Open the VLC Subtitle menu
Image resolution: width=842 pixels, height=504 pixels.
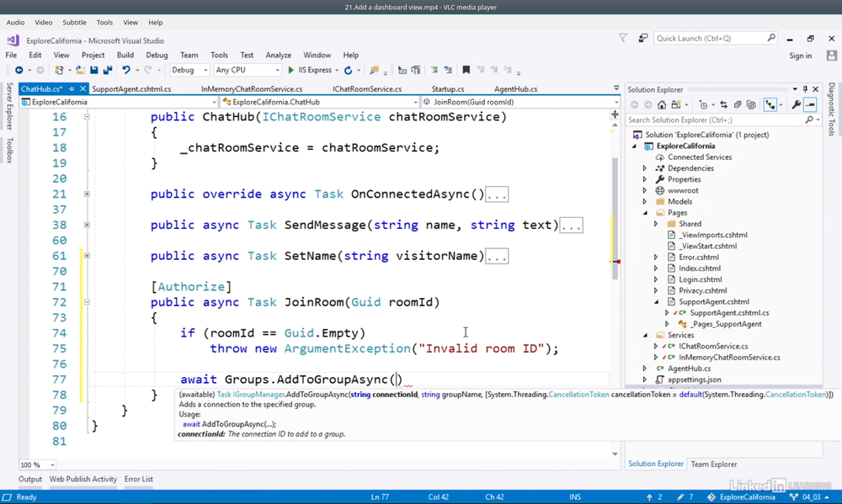pos(74,23)
